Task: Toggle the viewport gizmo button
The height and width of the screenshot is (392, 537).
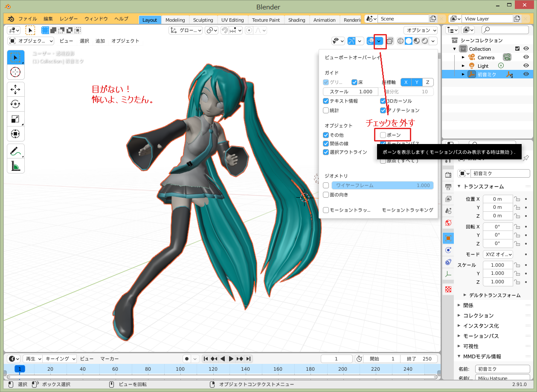Action: (x=352, y=41)
